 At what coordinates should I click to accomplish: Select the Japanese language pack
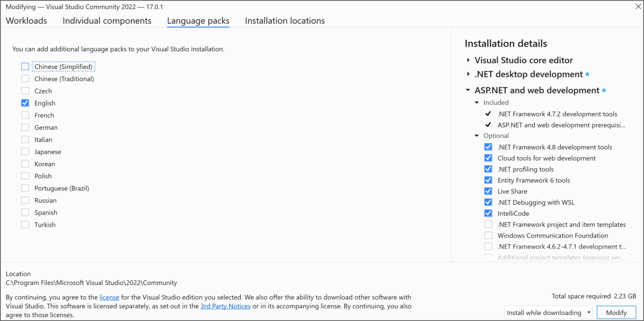(25, 151)
